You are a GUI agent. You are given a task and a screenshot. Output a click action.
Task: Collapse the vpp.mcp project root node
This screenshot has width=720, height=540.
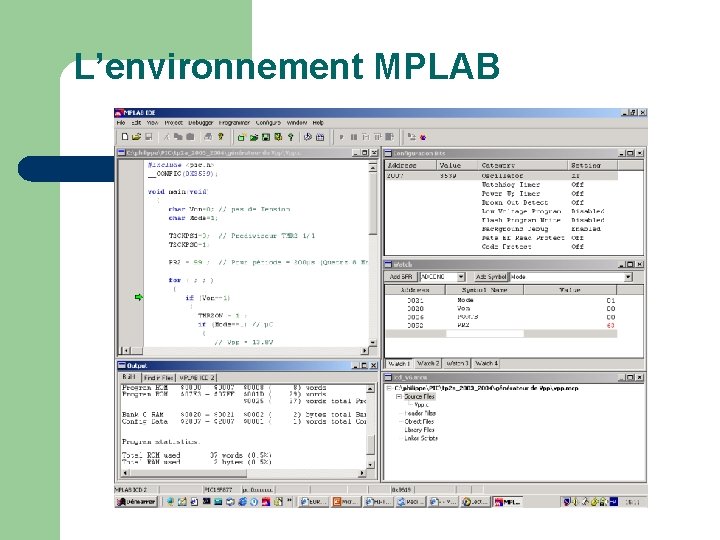[389, 388]
